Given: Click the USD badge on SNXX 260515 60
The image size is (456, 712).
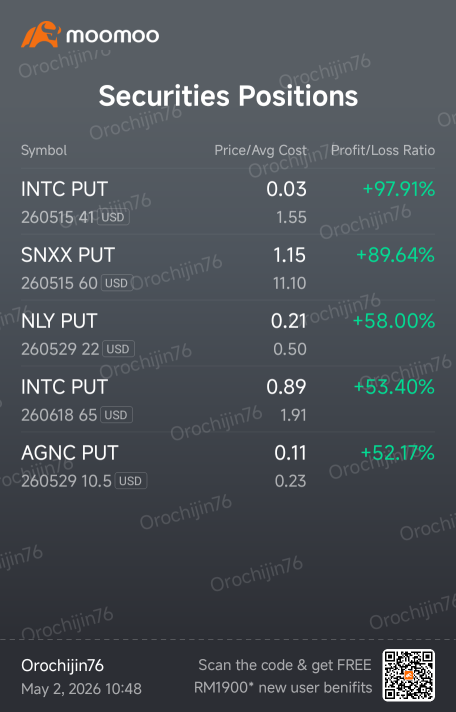Looking at the screenshot, I should 117,283.
